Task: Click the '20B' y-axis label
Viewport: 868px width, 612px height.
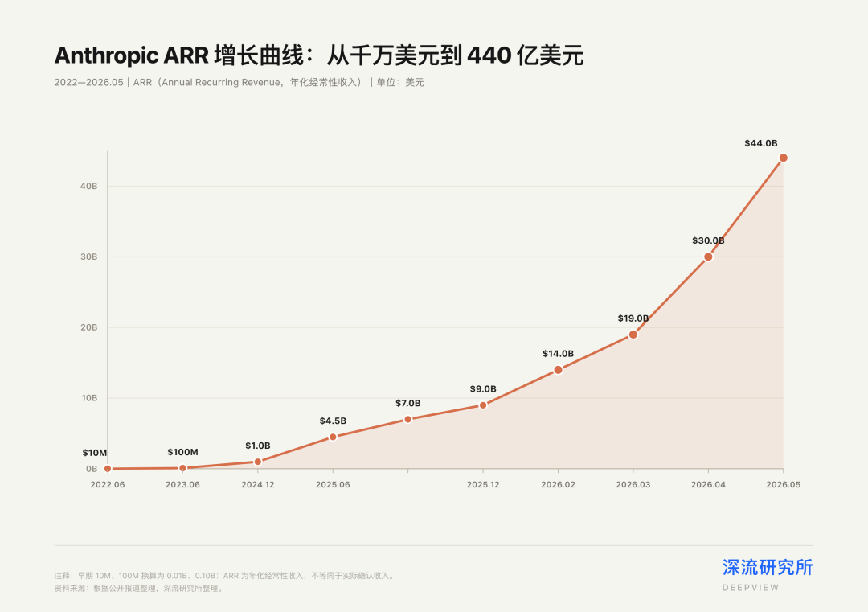Action: (x=88, y=327)
